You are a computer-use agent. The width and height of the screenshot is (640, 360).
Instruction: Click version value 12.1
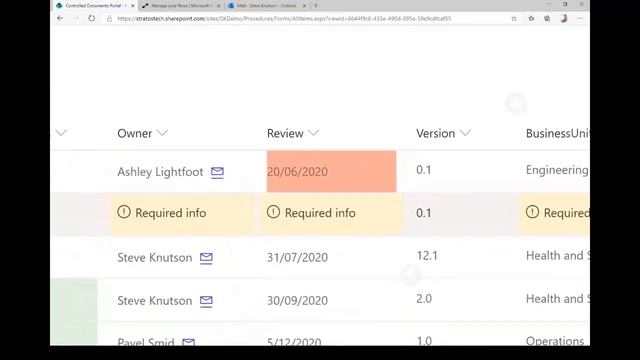pos(427,256)
